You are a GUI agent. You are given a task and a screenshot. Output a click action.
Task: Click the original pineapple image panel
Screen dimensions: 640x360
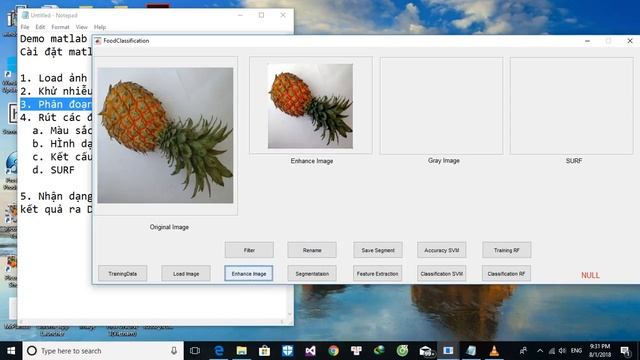click(165, 136)
